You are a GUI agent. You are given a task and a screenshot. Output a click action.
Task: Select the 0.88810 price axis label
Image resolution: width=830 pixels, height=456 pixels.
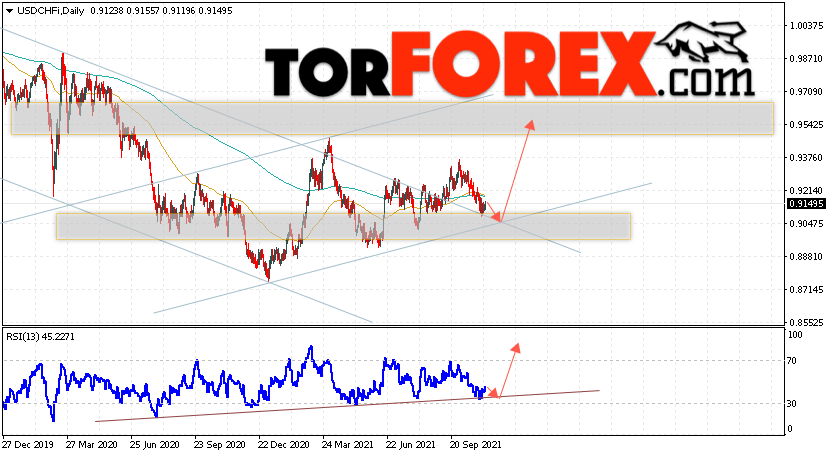(806, 256)
